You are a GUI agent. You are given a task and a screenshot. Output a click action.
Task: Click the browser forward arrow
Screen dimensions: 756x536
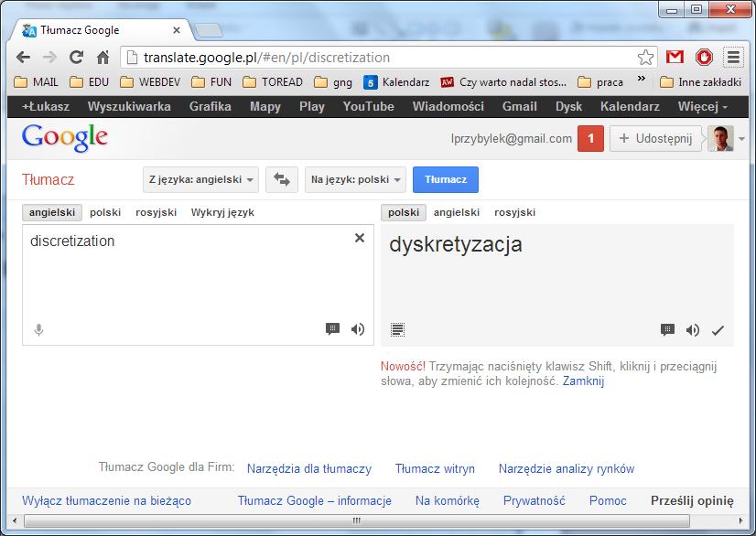point(49,58)
